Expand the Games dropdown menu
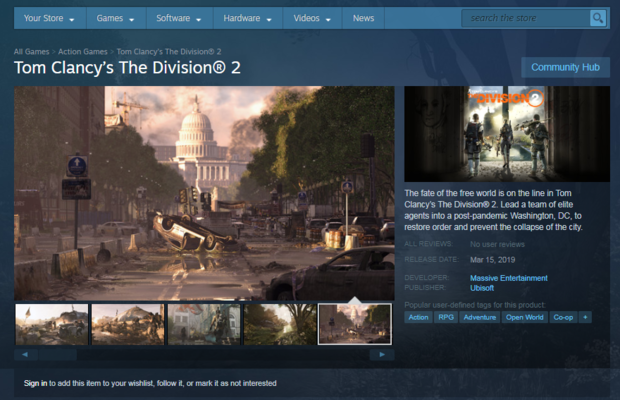 point(115,18)
